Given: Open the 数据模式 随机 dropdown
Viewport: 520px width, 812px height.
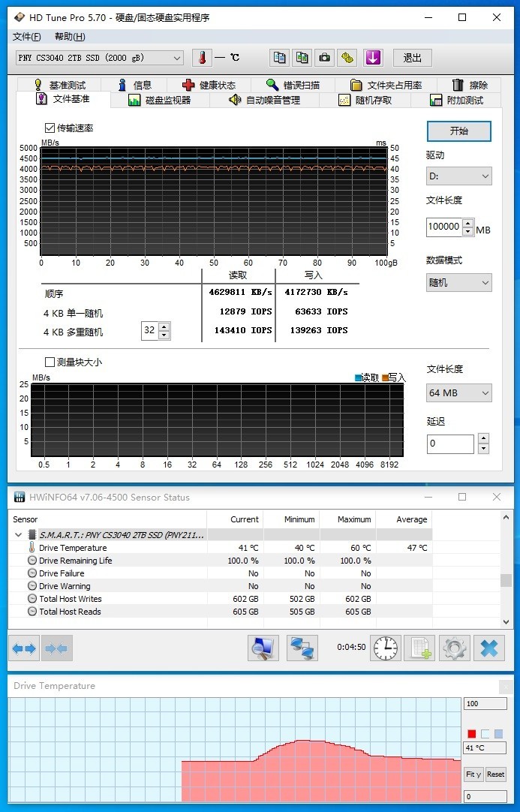Looking at the screenshot, I should pyautogui.click(x=459, y=283).
